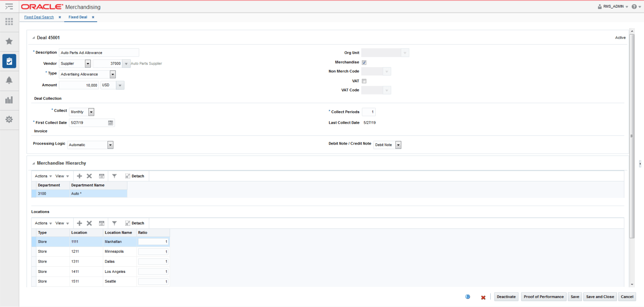Click the Amount input field
The image size is (644, 307).
click(x=79, y=85)
